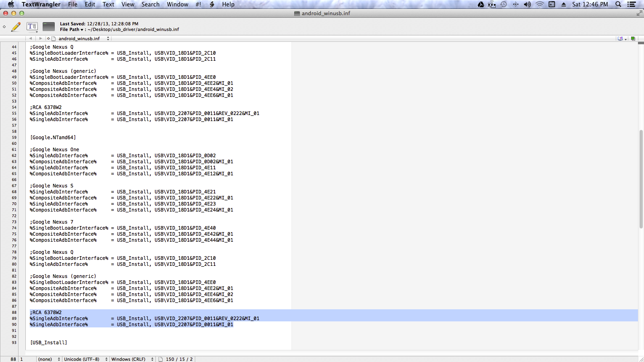
Task: Click line number 59 in the gutter
Action: tap(14, 137)
